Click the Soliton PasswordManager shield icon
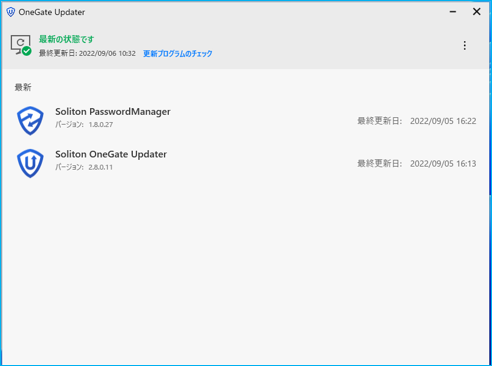This screenshot has height=366, width=492. 30,121
